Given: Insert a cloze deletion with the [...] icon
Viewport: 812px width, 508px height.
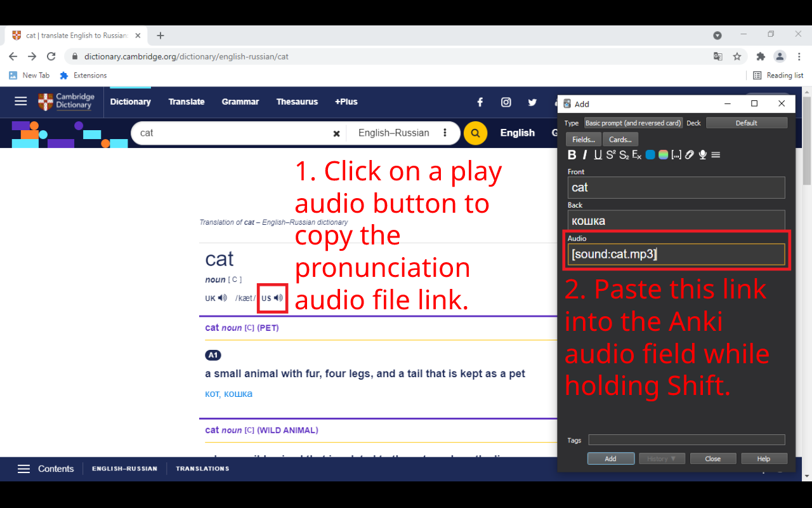Looking at the screenshot, I should point(676,154).
